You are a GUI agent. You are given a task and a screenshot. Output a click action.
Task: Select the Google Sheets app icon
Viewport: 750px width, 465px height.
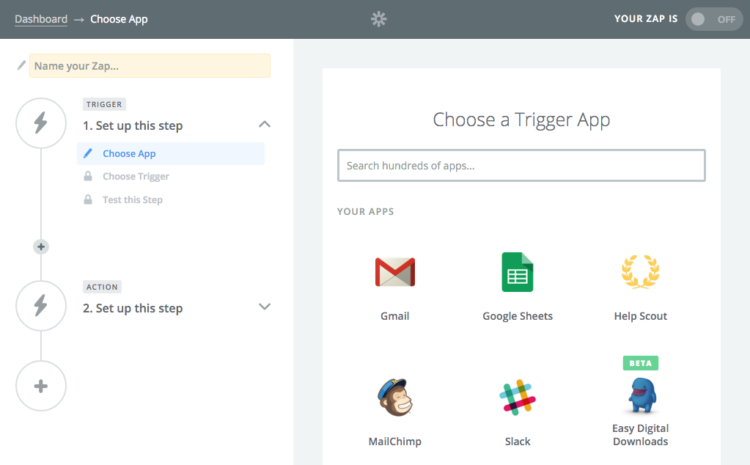tap(517, 272)
